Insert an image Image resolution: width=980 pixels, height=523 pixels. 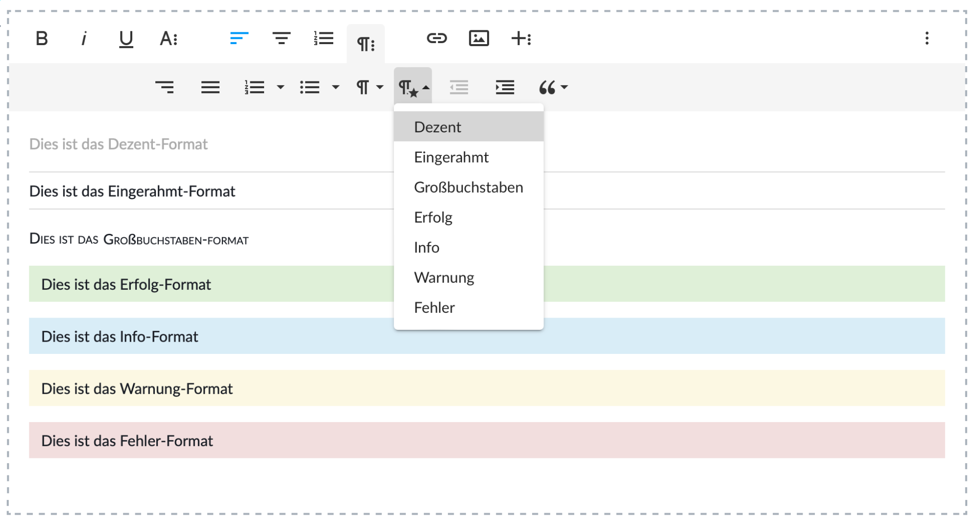pos(479,38)
